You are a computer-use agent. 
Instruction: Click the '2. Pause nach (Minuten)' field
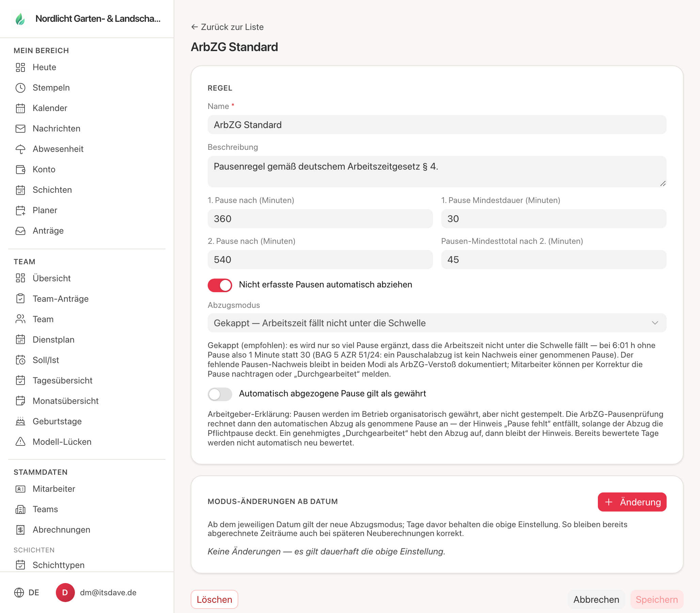click(320, 260)
